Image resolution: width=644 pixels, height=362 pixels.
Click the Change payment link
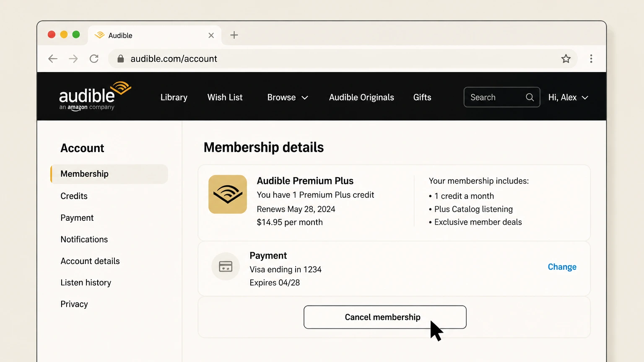[562, 267]
